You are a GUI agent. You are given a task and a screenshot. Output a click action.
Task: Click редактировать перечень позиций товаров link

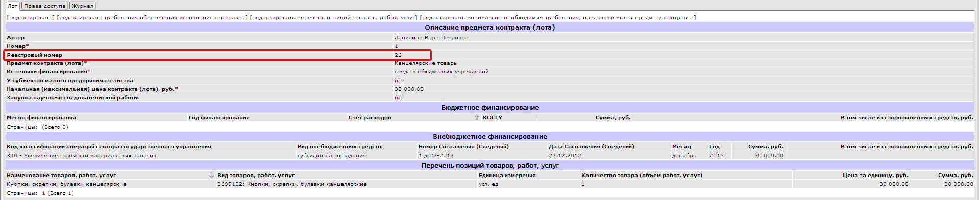click(334, 18)
